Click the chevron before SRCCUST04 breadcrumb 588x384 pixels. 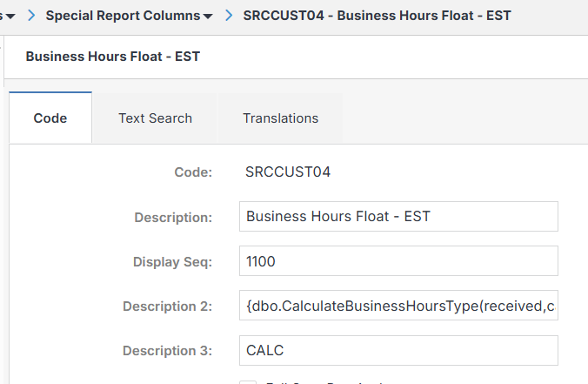tap(229, 16)
